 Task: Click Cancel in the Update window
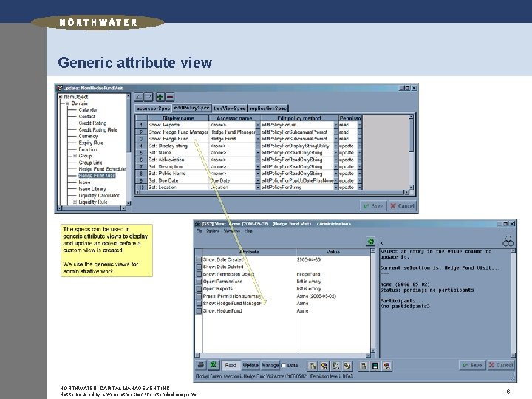pos(402,205)
